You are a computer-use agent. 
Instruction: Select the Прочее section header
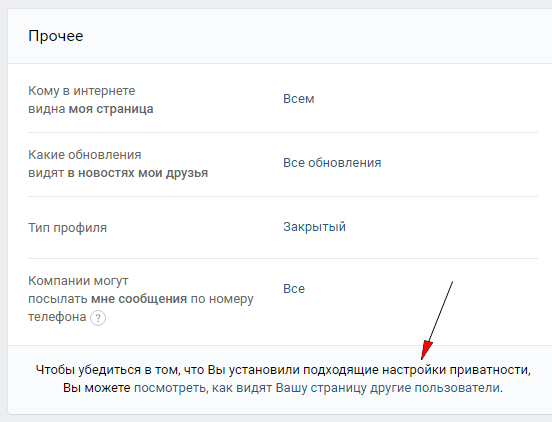tap(56, 36)
